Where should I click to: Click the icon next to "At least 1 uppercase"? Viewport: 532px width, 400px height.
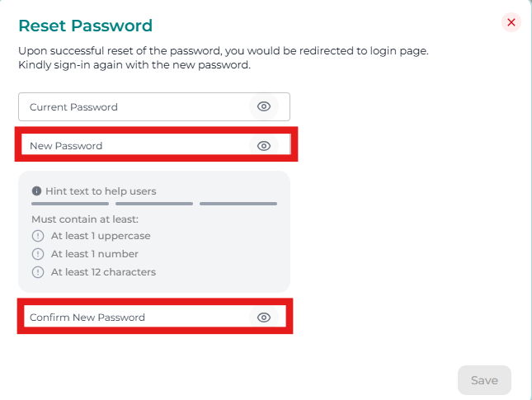tap(37, 236)
